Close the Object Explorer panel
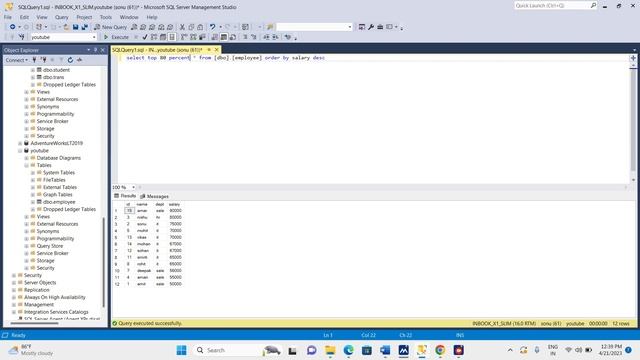 103,50
